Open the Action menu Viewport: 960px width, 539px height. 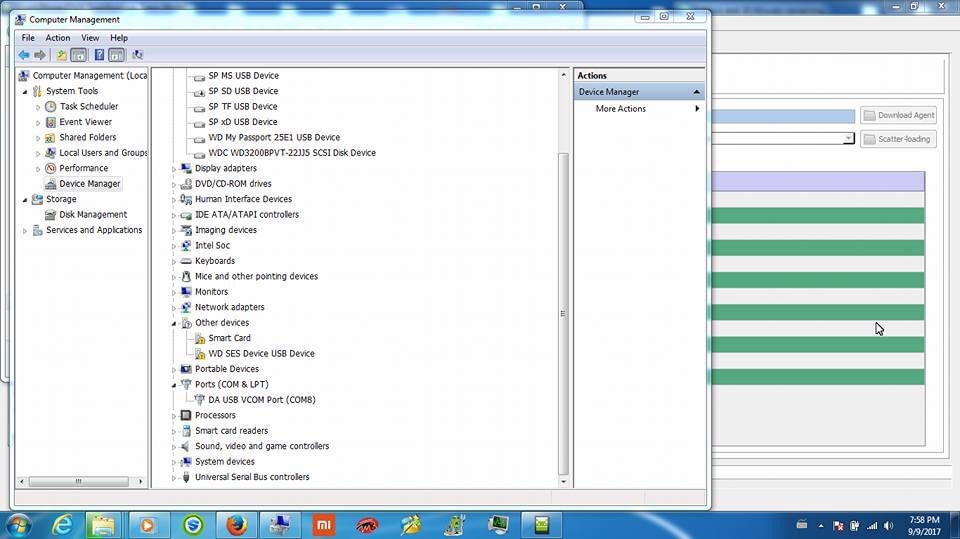pyautogui.click(x=58, y=38)
